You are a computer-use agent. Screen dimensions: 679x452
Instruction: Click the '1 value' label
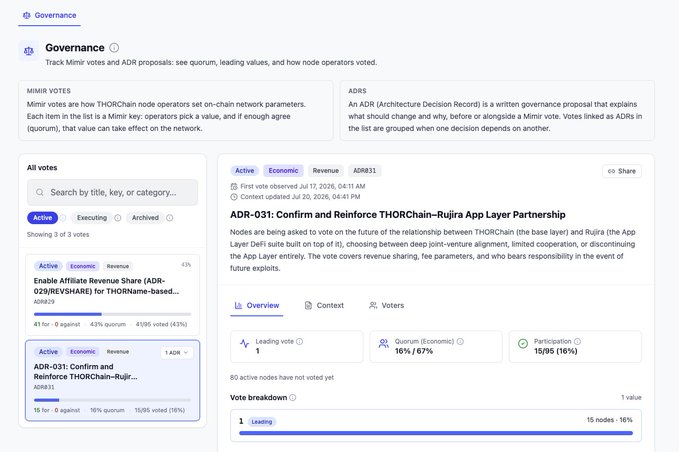[x=631, y=397]
